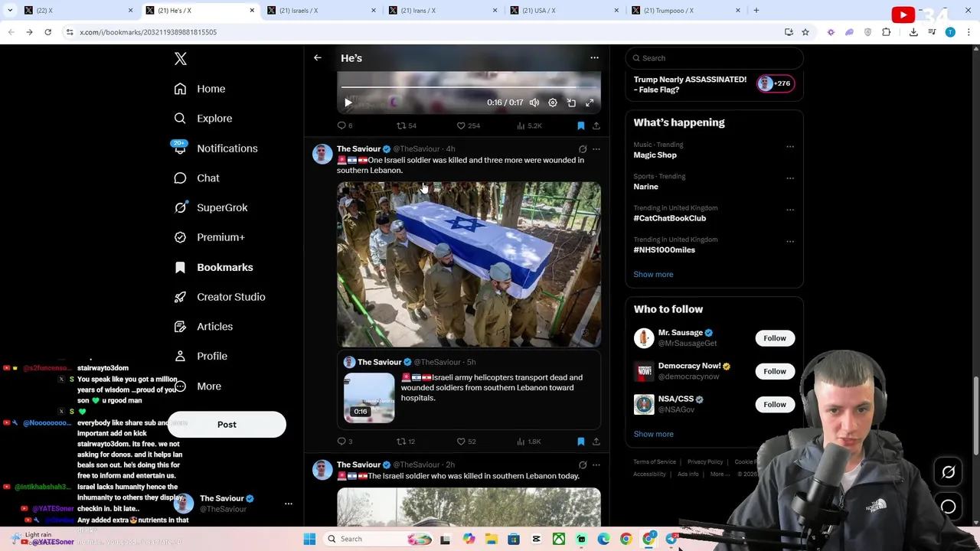This screenshot has height=551, width=980.
Task: Follow NSA/CSS
Action: click(774, 404)
